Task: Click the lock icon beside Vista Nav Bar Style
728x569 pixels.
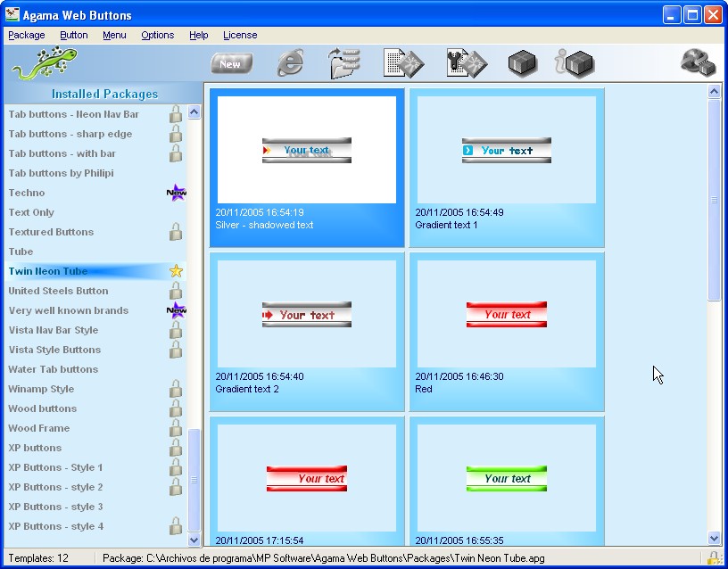Action: (x=176, y=330)
